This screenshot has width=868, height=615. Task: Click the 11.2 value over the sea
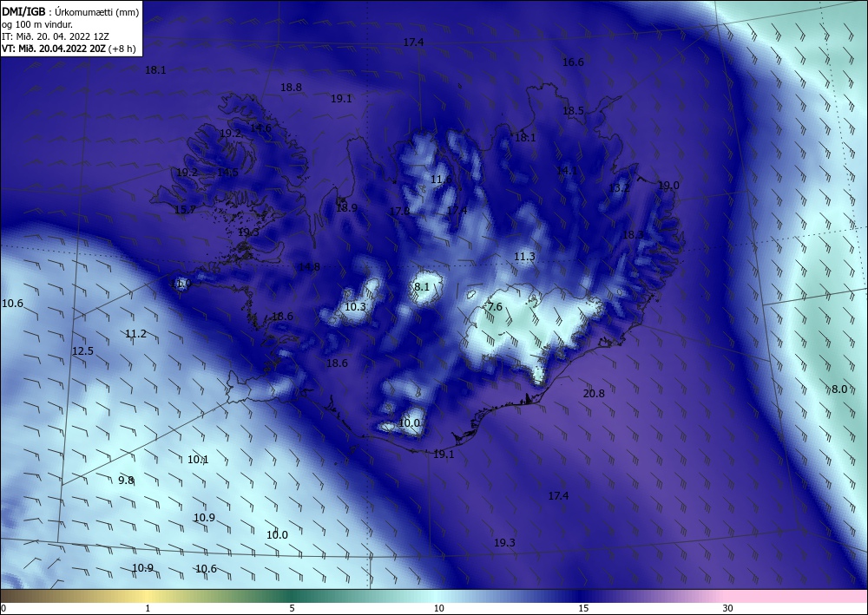coord(135,333)
